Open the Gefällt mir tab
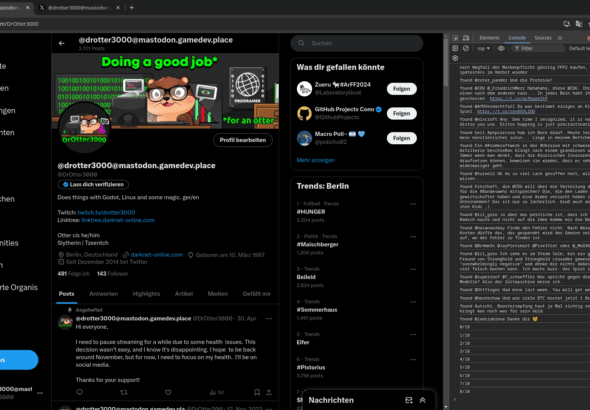 257,294
